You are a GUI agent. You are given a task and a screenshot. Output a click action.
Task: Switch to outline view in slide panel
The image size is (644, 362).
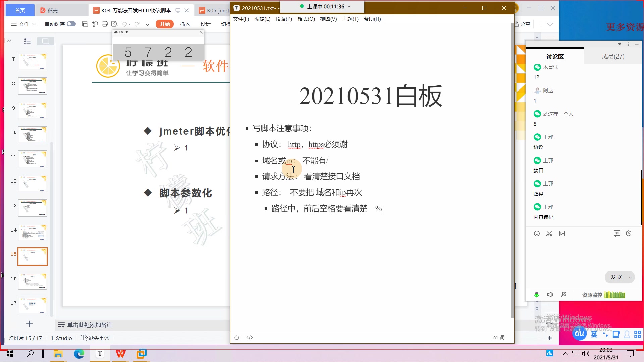(28, 41)
